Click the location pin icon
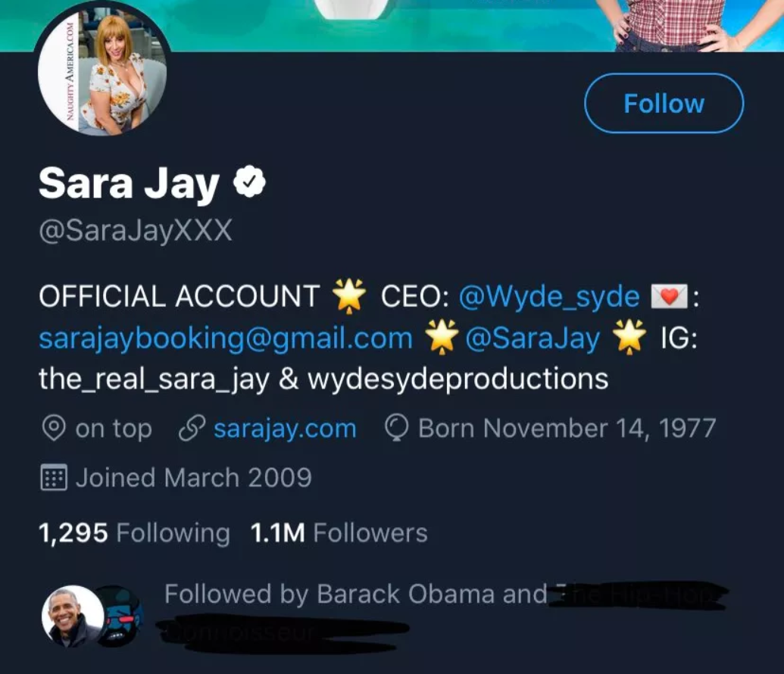Viewport: 784px width, 674px height. [52, 429]
